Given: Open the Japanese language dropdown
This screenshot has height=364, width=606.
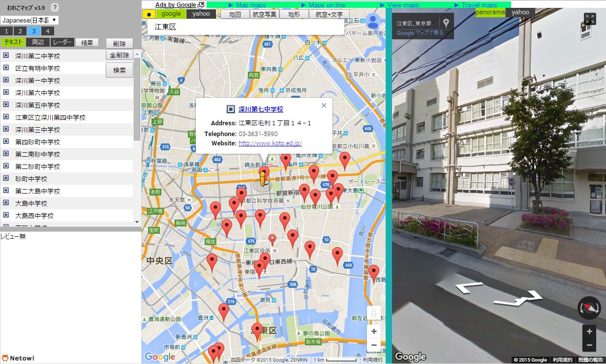Looking at the screenshot, I should pyautogui.click(x=30, y=20).
